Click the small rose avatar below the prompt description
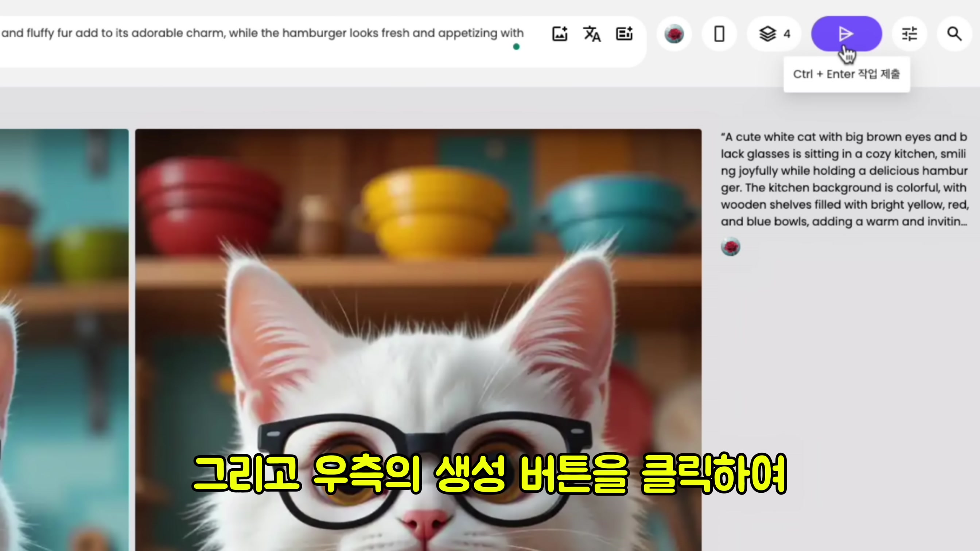Screen dimensions: 980x551 [x=730, y=247]
